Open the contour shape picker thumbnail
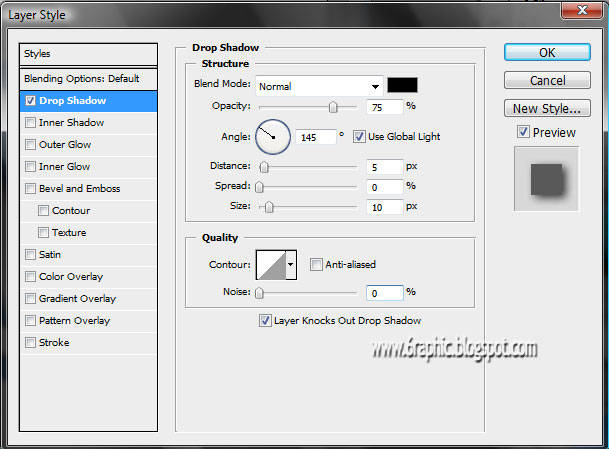Image resolution: width=609 pixels, height=449 pixels. 271,265
